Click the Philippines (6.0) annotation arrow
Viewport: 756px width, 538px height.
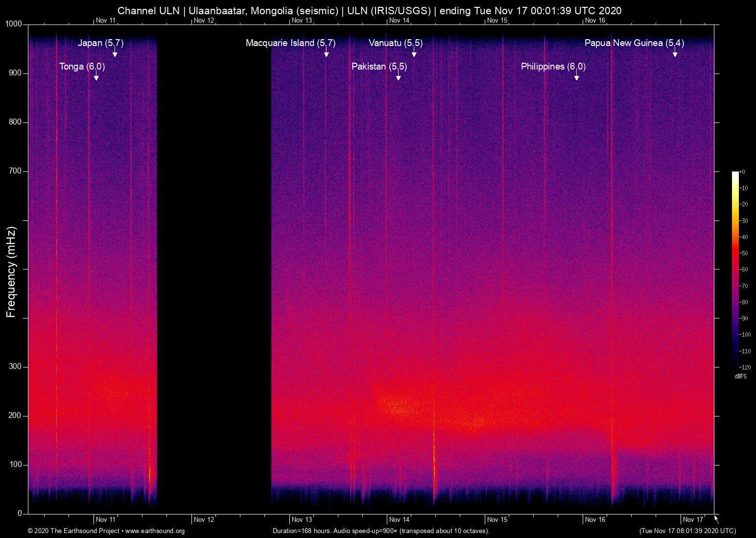tap(576, 78)
